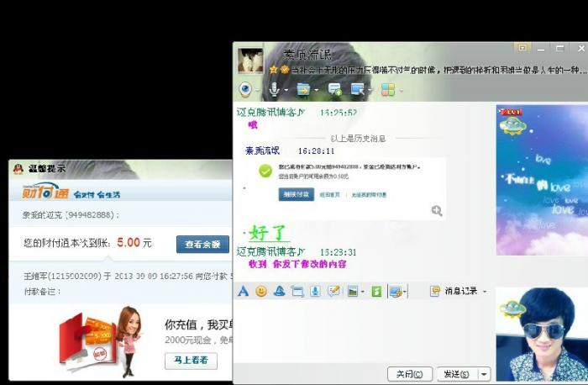Click the 查看余额 button in Tenpay popup
588x385 pixels.
pyautogui.click(x=202, y=245)
